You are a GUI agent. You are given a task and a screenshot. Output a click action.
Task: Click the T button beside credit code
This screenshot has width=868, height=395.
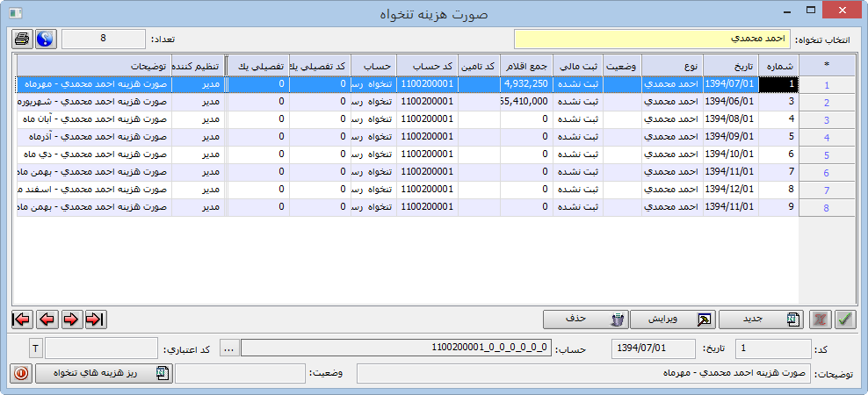35,348
